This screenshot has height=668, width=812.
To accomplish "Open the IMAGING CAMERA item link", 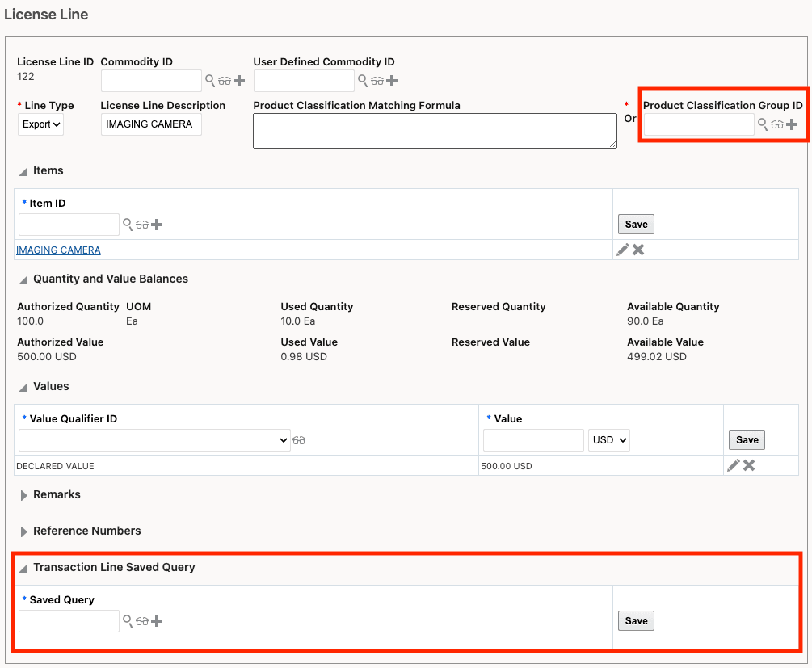I will click(58, 250).
